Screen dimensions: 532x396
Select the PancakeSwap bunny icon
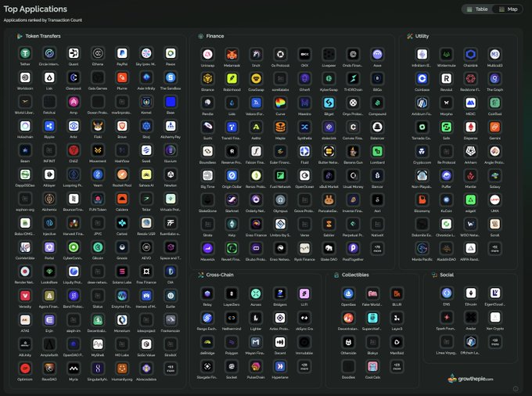pos(329,200)
